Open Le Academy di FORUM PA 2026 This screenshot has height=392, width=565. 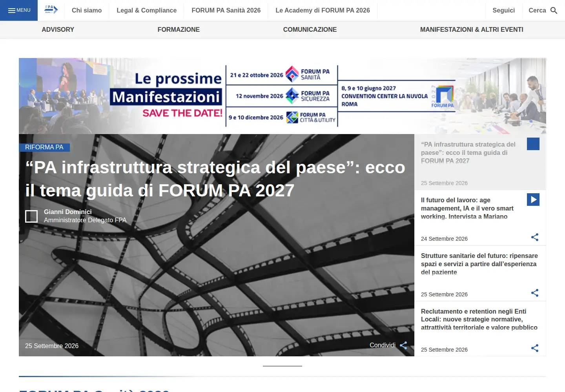(323, 10)
